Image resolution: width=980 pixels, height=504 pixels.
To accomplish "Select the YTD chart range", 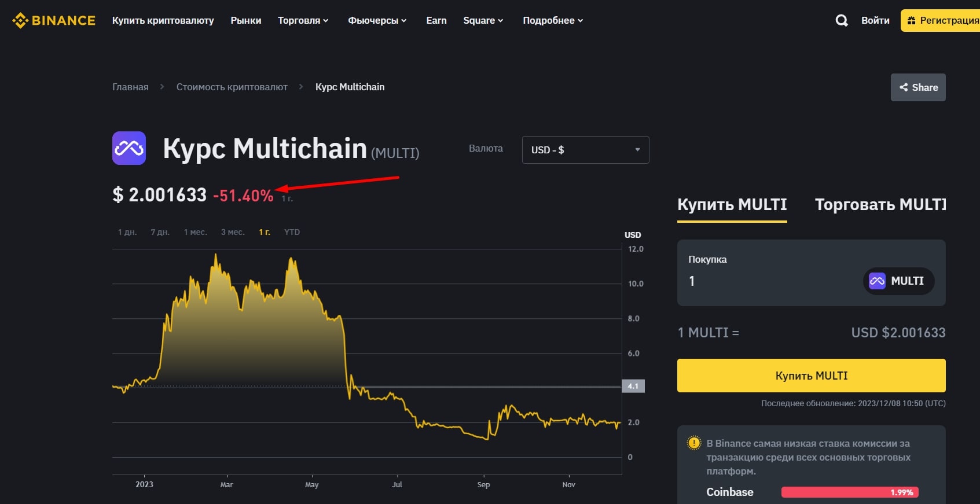I will 292,232.
